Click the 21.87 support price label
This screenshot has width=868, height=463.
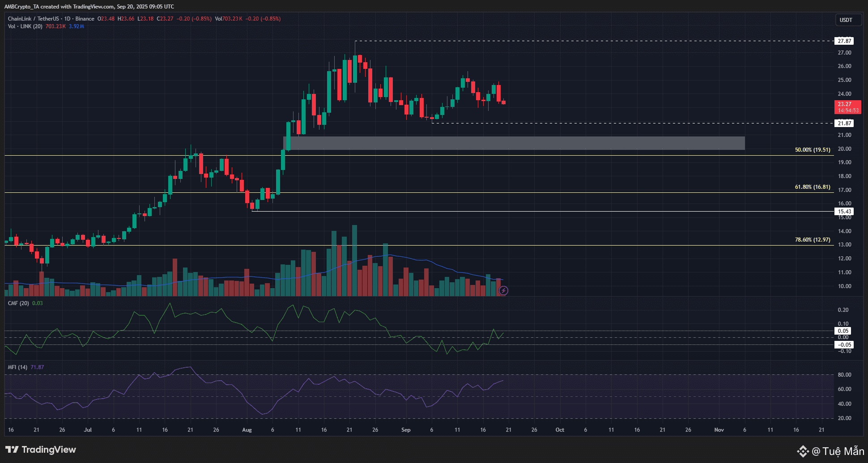[x=845, y=123]
